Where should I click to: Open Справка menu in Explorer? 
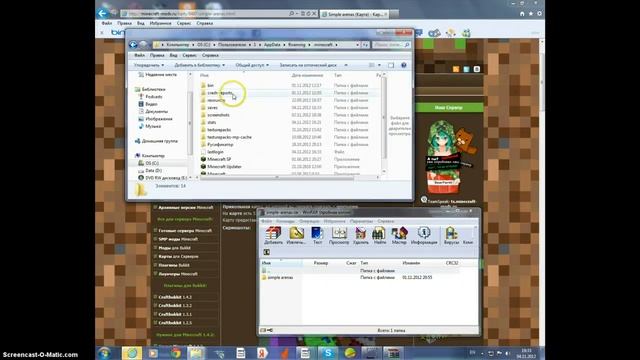tap(210, 55)
